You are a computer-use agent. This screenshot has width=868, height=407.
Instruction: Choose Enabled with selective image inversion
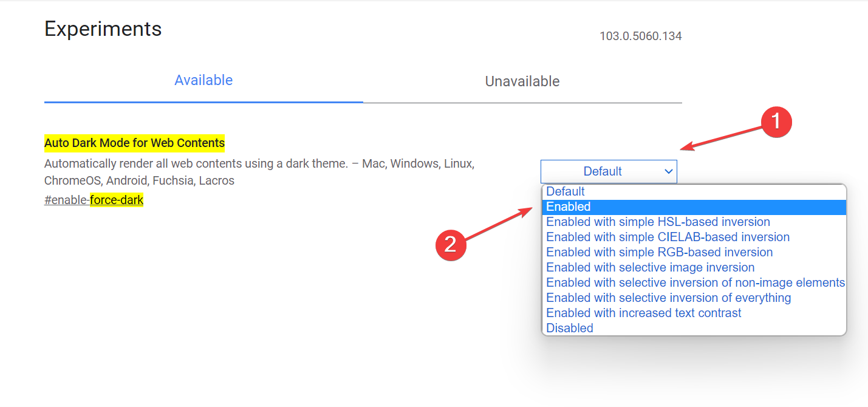[650, 267]
